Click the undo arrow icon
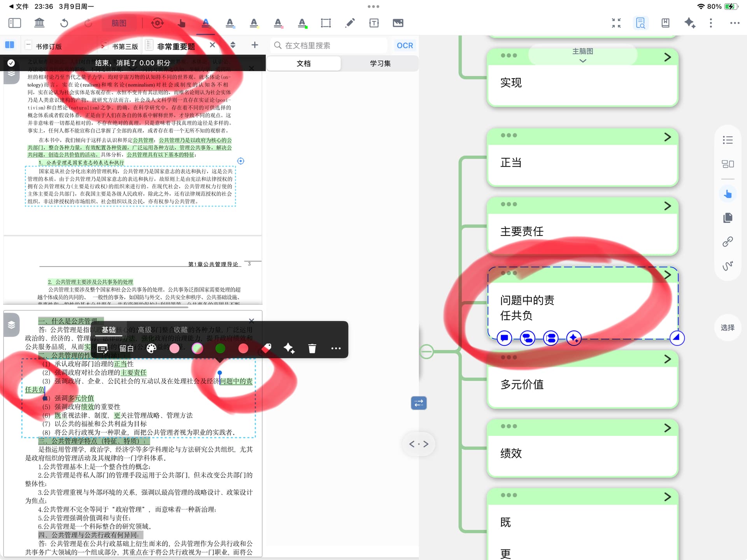747x560 pixels. pyautogui.click(x=64, y=23)
